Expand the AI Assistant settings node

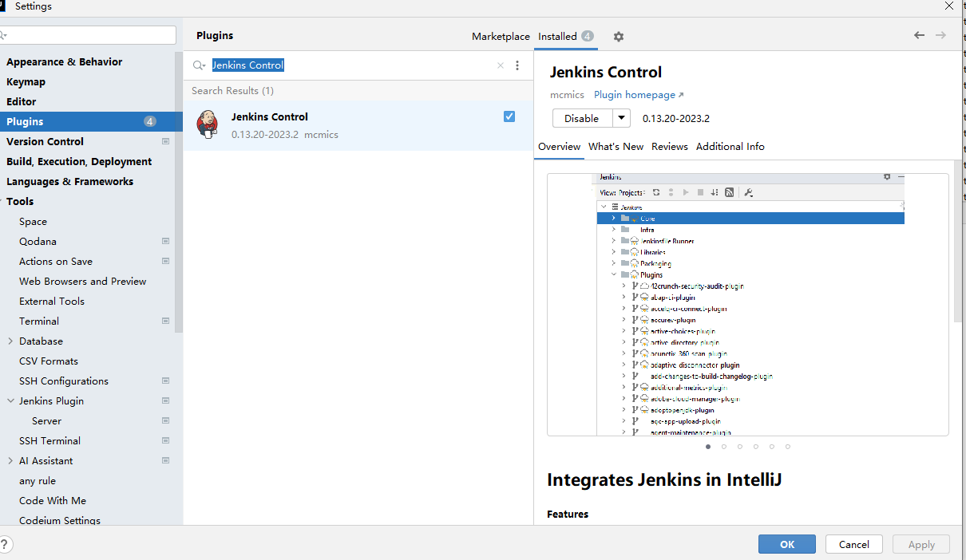point(10,460)
